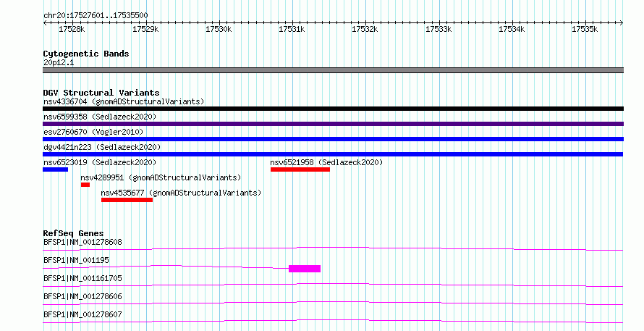This screenshot has width=644, height=331.
Task: Open the nsv4289951 variant label
Action: pyautogui.click(x=161, y=177)
